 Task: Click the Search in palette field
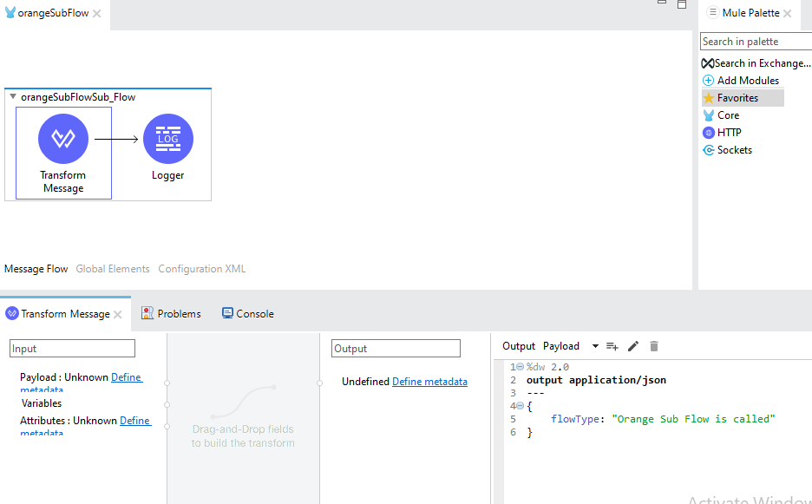point(755,42)
